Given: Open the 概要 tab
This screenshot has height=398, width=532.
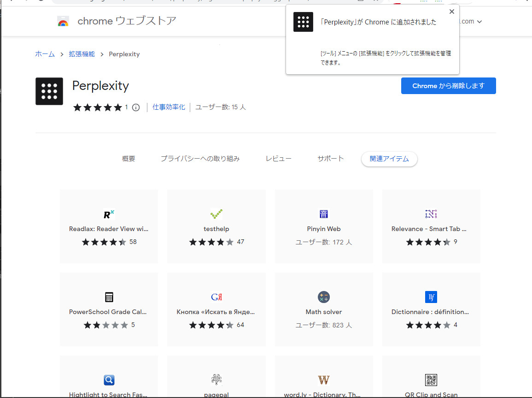Looking at the screenshot, I should click(x=129, y=159).
